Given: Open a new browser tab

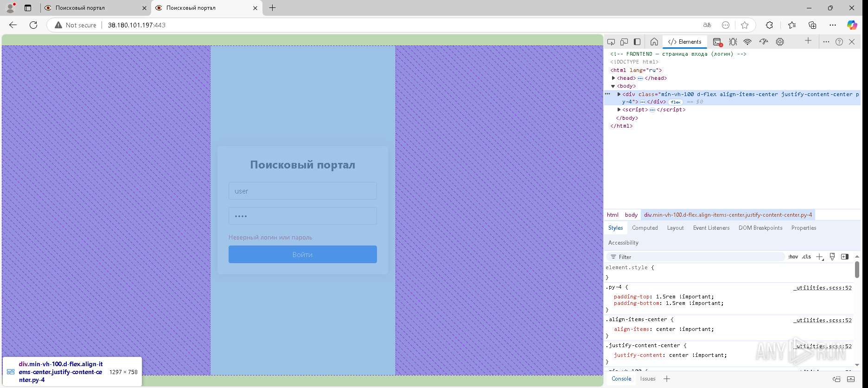Looking at the screenshot, I should click(273, 8).
